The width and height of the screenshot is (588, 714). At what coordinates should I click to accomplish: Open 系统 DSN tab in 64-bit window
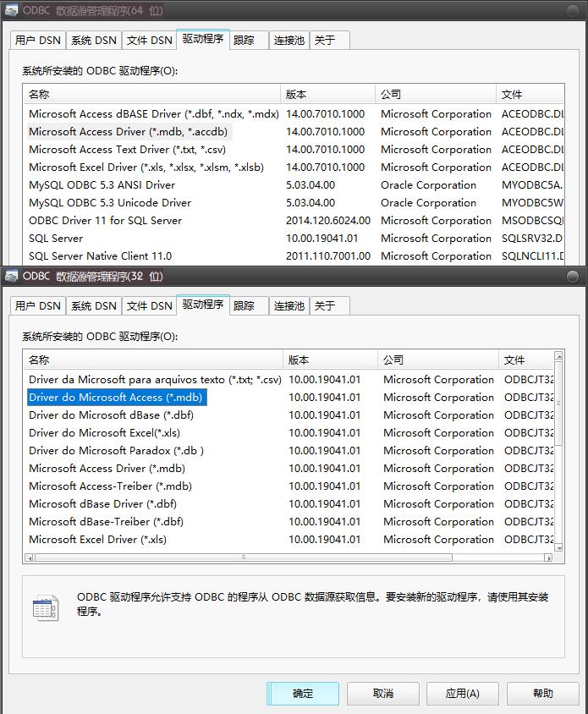94,40
